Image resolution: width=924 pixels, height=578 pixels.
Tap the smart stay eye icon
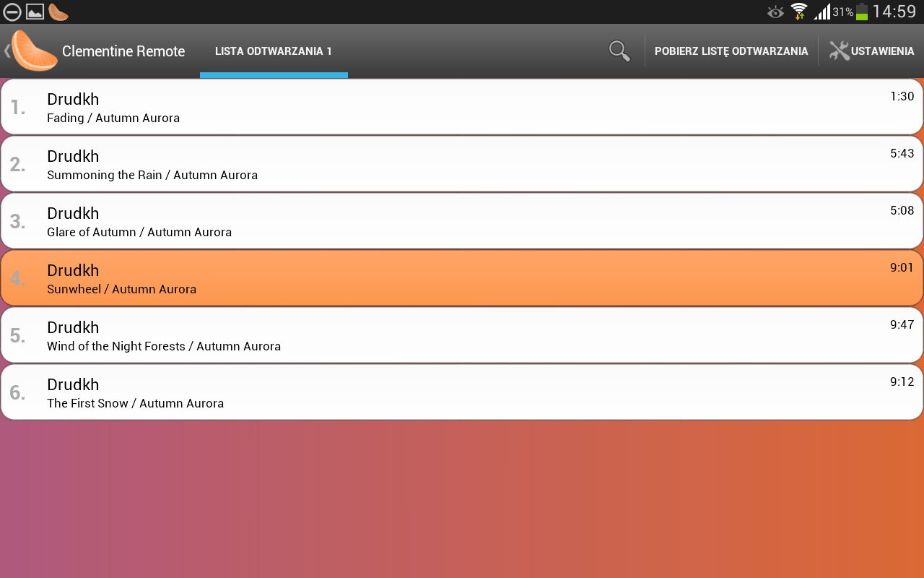775,12
